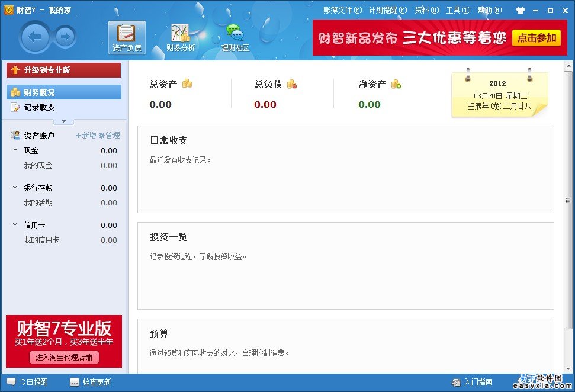The height and width of the screenshot is (392, 575).
Task: Expand the sidebar navigation dropdown arrow
Action: (64, 121)
